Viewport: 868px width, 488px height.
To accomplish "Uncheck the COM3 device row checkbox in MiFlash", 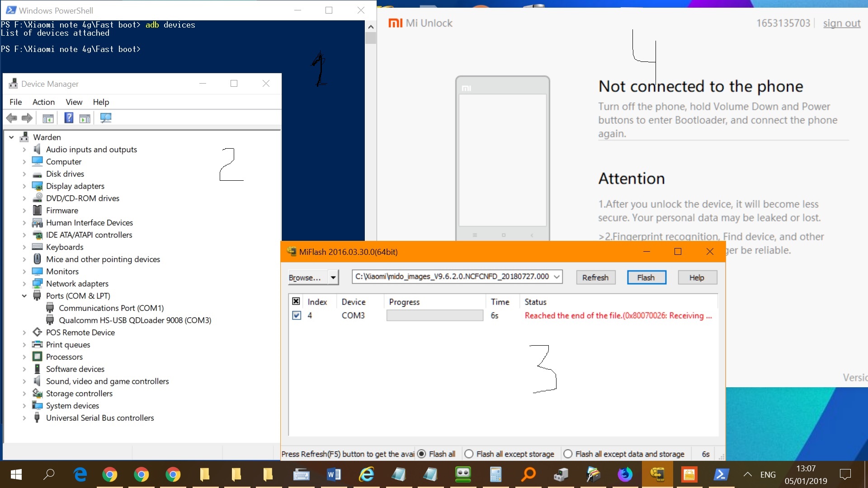I will click(x=297, y=315).
